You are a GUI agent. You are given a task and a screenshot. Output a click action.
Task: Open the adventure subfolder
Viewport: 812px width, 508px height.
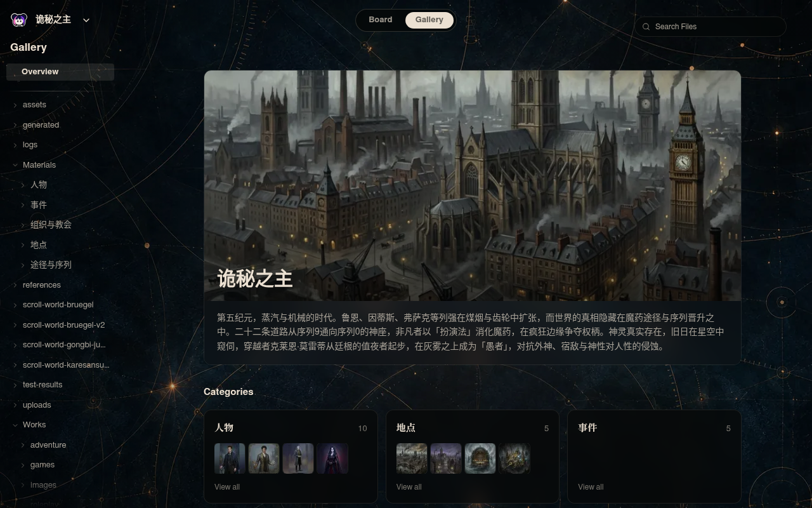(x=48, y=445)
